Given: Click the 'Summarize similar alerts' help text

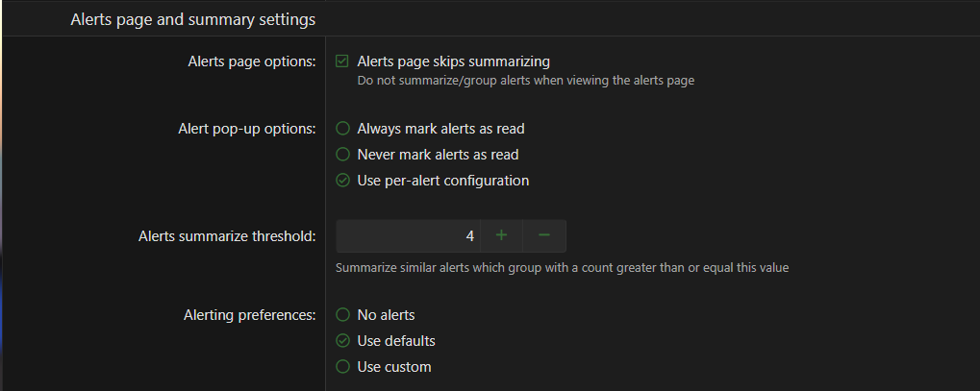Looking at the screenshot, I should 562,268.
